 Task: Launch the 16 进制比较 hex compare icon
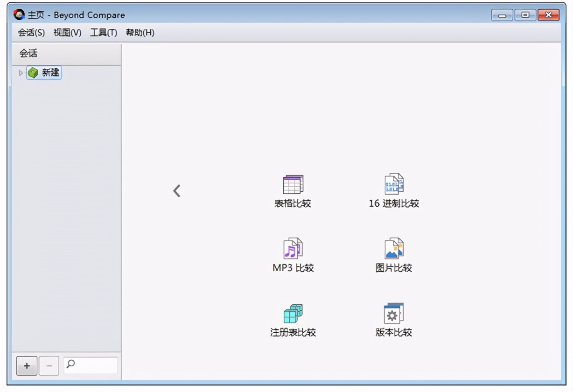[394, 184]
